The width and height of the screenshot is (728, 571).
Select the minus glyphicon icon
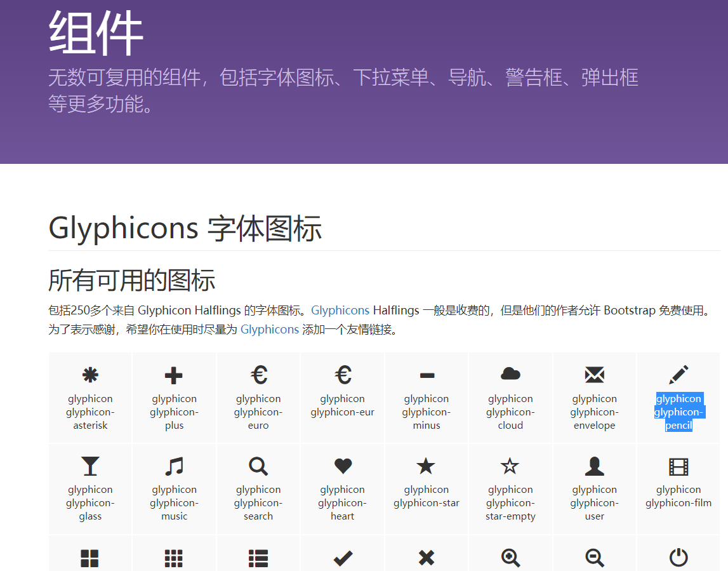pos(427,375)
